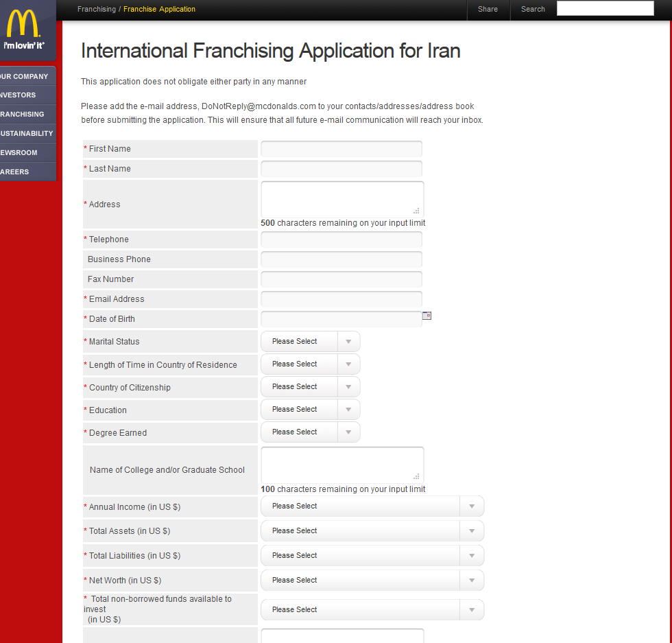Open the Education dropdown

point(310,410)
